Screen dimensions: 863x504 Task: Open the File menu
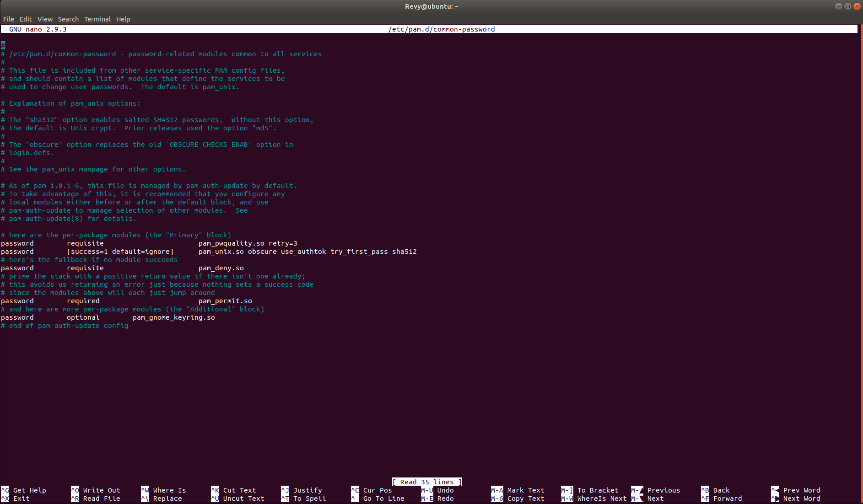pos(9,19)
